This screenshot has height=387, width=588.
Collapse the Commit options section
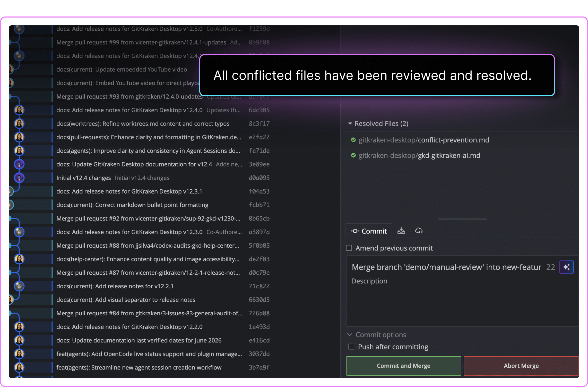(x=350, y=335)
